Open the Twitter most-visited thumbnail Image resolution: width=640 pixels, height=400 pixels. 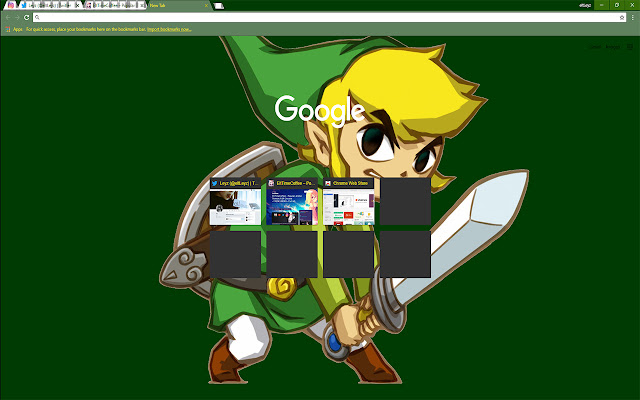pyautogui.click(x=235, y=201)
